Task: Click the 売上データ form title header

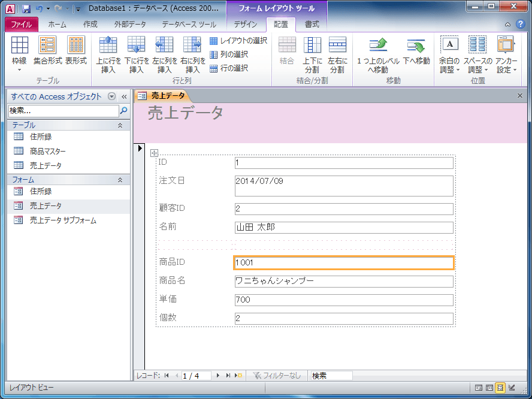Action: (186, 113)
